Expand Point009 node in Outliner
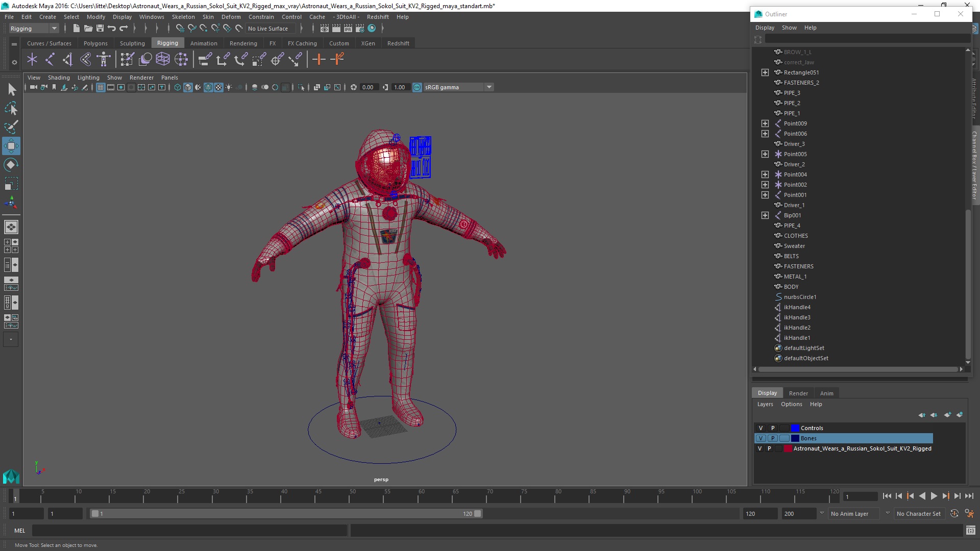 pos(765,123)
